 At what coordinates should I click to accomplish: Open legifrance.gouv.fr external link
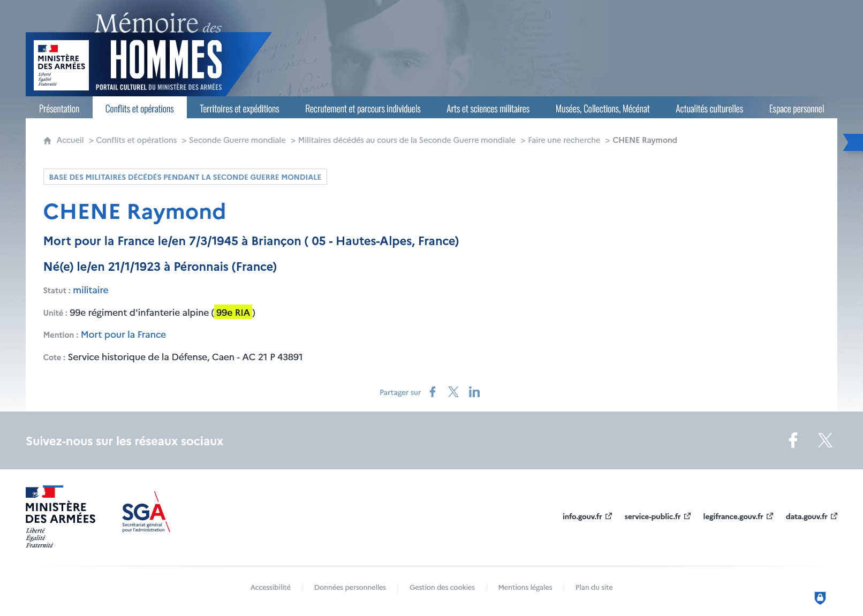pyautogui.click(x=738, y=516)
